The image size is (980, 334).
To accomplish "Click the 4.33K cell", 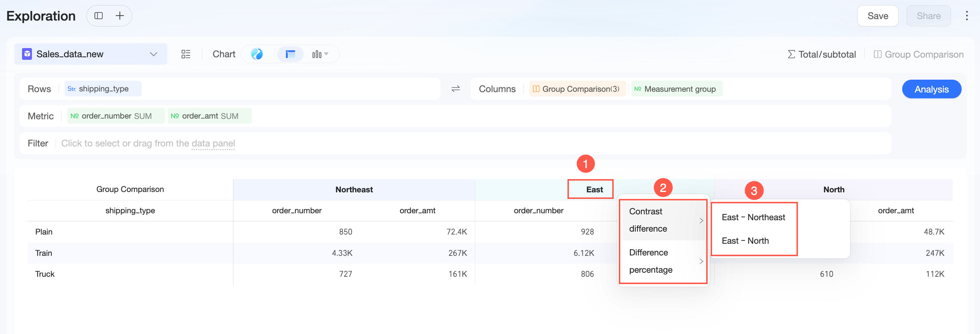I will (342, 253).
